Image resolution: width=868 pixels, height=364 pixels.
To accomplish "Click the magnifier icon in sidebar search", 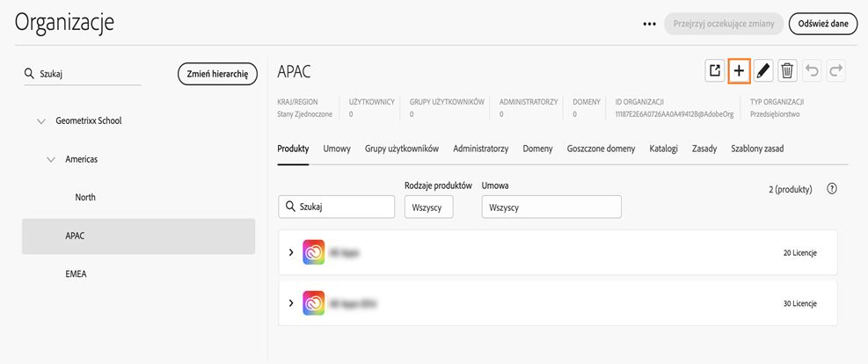I will click(x=29, y=74).
